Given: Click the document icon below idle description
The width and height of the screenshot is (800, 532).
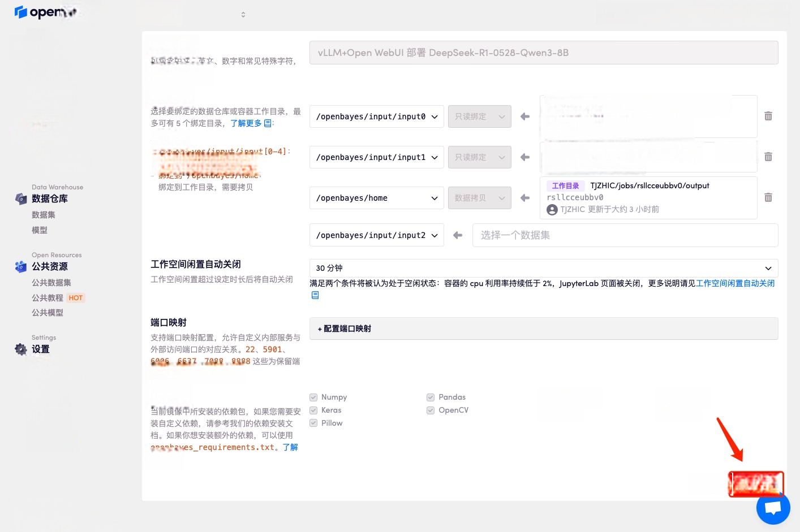Looking at the screenshot, I should pyautogui.click(x=315, y=295).
